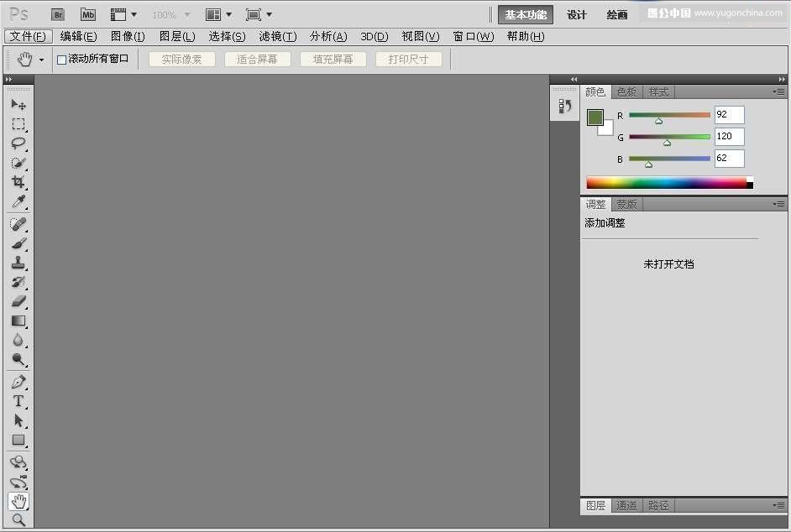Click the white background color swatch
791x532 pixels.
(x=607, y=129)
